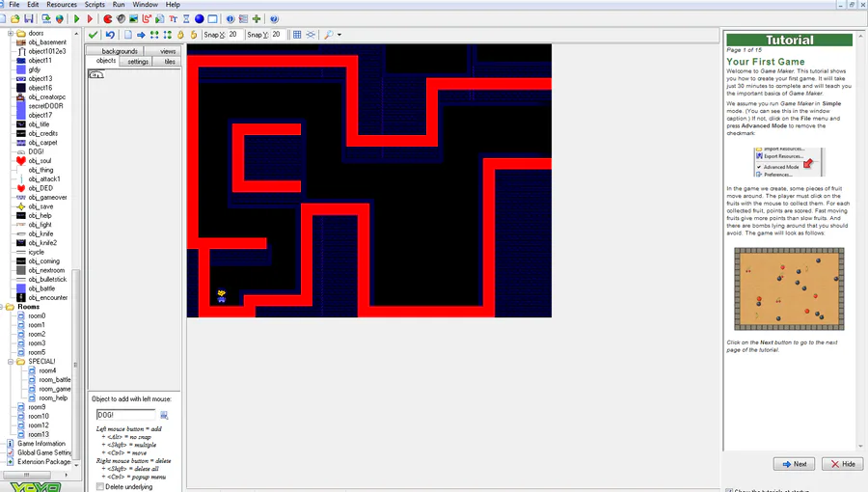Run the game with the green play arrow
868x492 pixels.
click(76, 19)
